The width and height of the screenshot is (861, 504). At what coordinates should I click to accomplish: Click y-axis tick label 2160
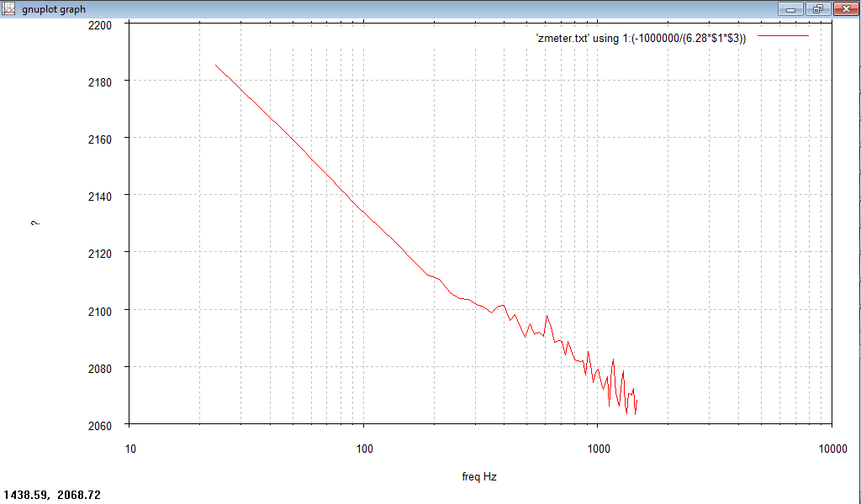tap(100, 139)
